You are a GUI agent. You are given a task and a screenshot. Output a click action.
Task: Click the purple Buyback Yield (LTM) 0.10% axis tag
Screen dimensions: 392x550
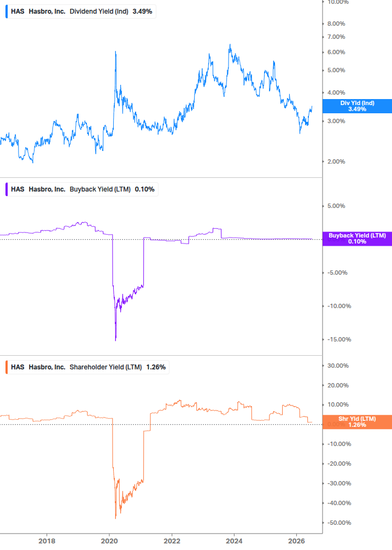coord(357,239)
